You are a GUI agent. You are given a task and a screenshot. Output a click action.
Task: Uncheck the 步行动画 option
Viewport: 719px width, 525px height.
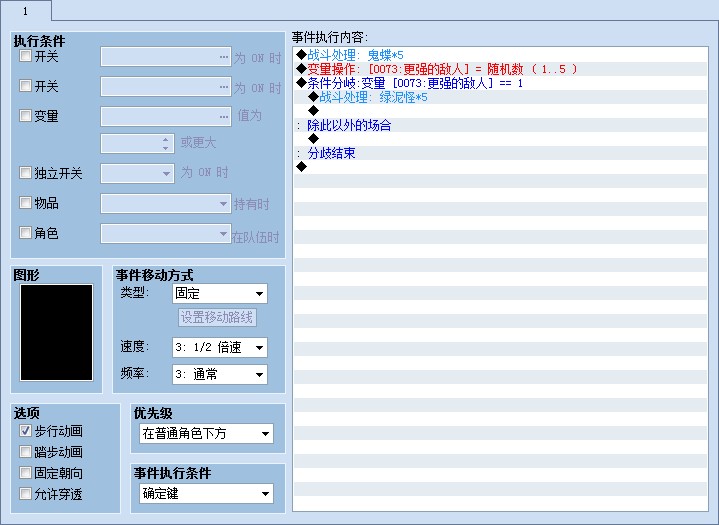point(25,431)
